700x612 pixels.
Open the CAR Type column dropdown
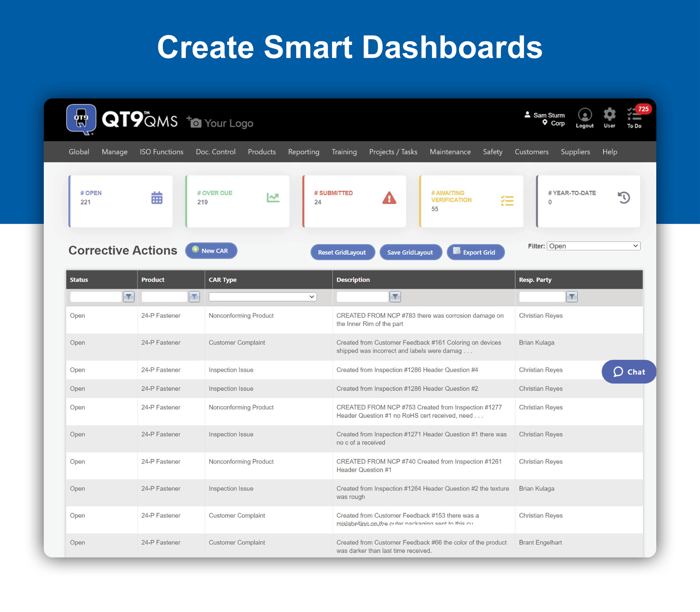262,296
